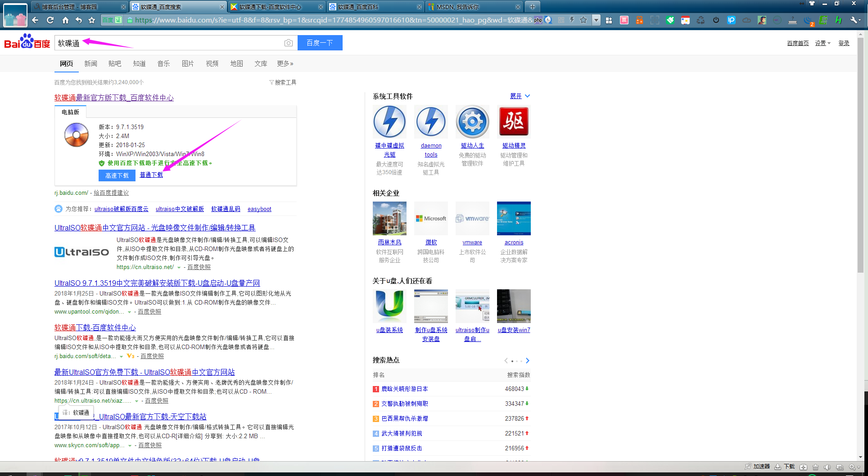Toggle page sound with speaker icon
The image size is (868, 476).
827,467
